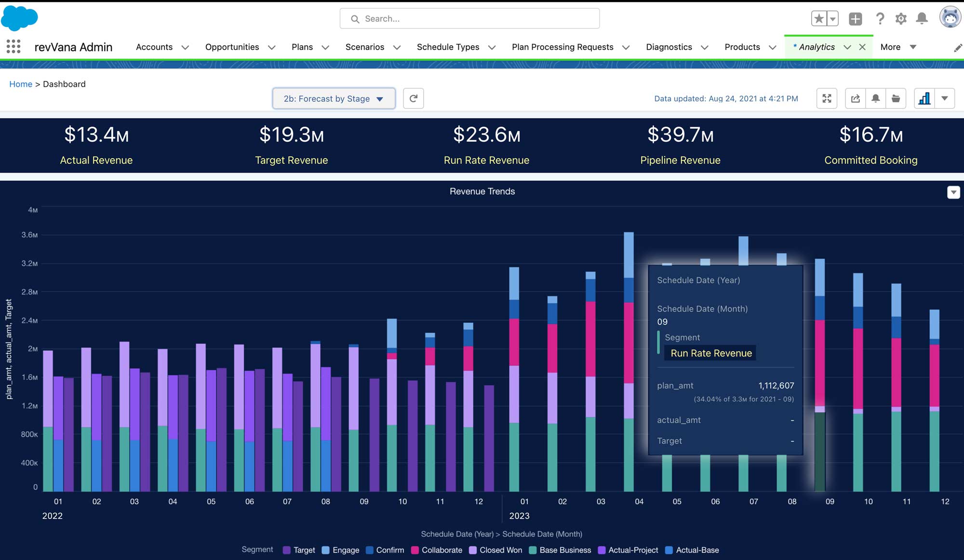Click the Actual Revenue $13.4M tile
This screenshot has height=560, width=964.
(96, 146)
